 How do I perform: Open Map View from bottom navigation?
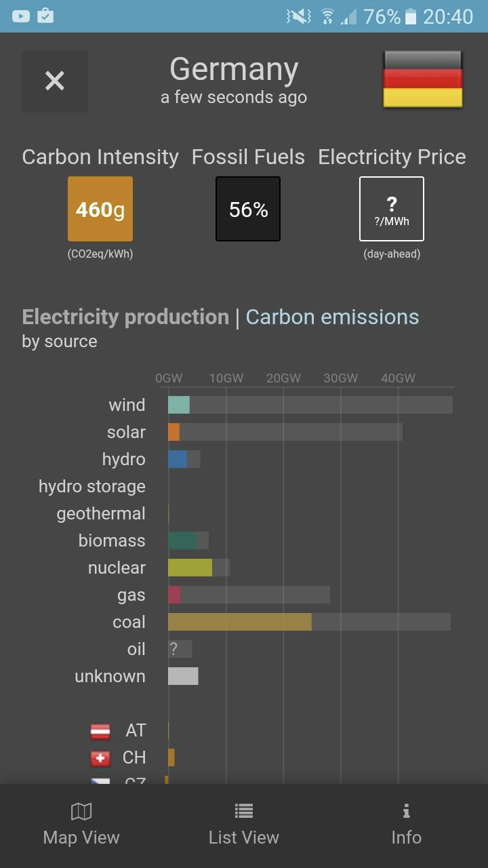pos(81,823)
